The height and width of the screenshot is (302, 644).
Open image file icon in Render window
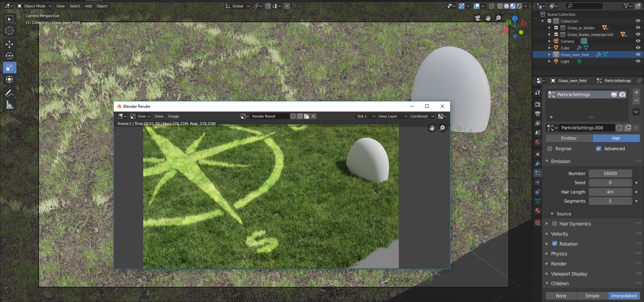tap(307, 116)
